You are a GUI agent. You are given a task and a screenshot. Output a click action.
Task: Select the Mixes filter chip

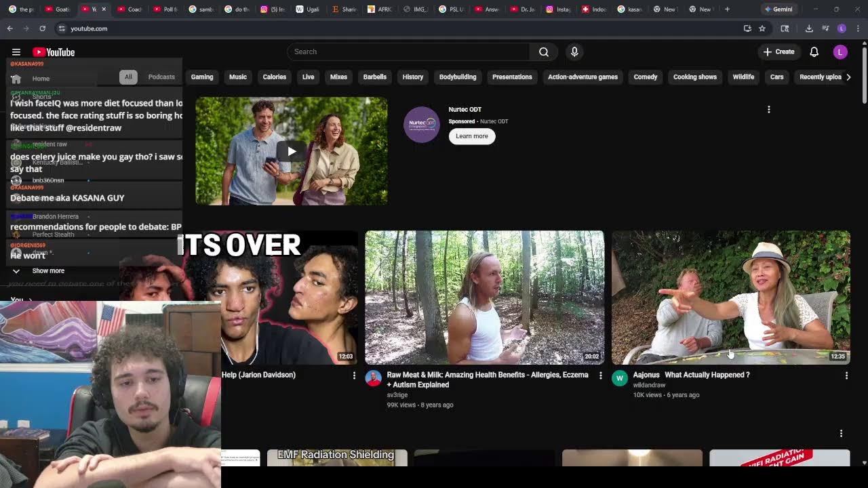click(338, 77)
